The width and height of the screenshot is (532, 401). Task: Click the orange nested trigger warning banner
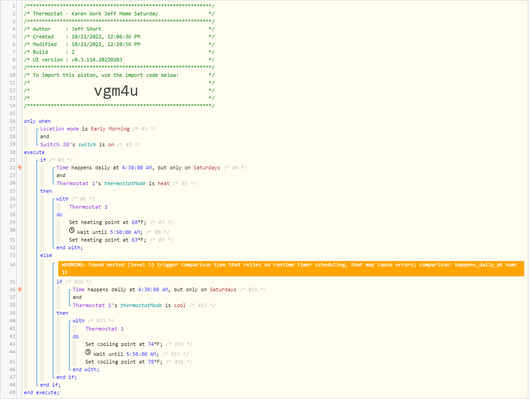click(291, 268)
